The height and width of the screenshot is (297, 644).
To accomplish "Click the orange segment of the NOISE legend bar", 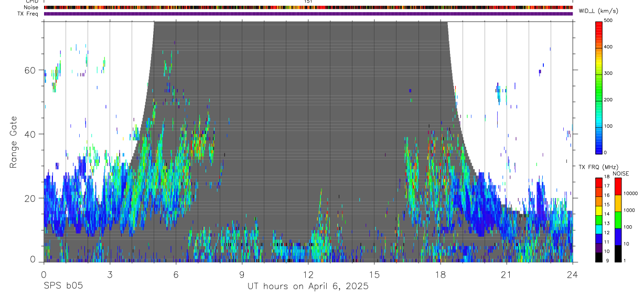I will pos(618,203).
